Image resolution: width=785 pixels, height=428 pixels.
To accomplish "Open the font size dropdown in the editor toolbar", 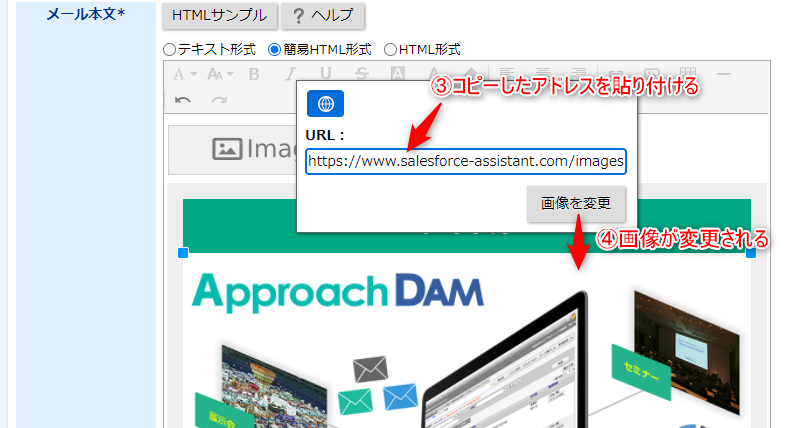I will coord(220,75).
